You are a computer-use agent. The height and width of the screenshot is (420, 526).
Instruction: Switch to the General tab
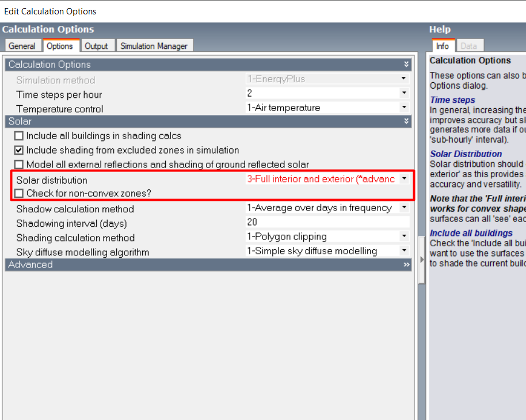coord(22,46)
